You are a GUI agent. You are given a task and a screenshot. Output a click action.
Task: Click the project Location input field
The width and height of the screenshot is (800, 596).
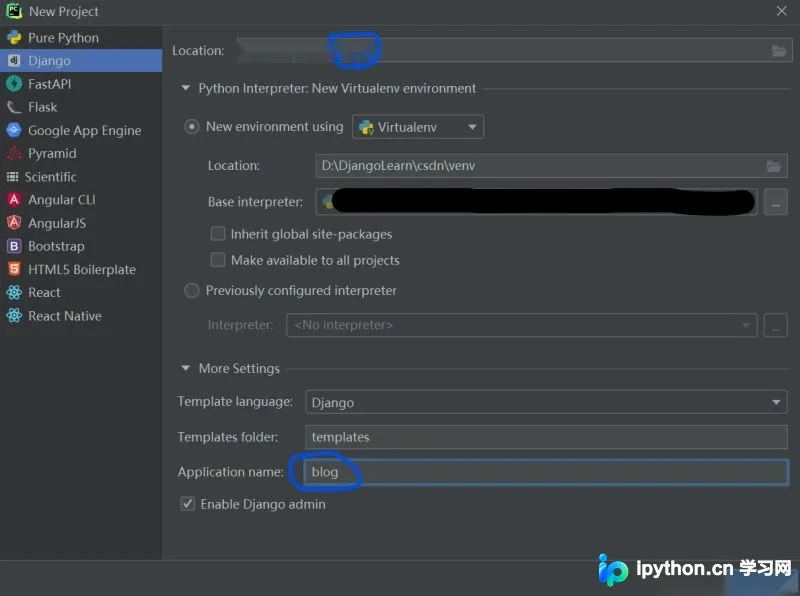(514, 51)
